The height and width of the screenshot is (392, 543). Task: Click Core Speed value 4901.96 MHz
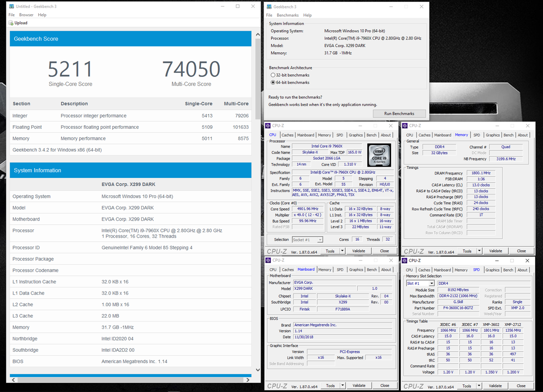[x=308, y=209]
